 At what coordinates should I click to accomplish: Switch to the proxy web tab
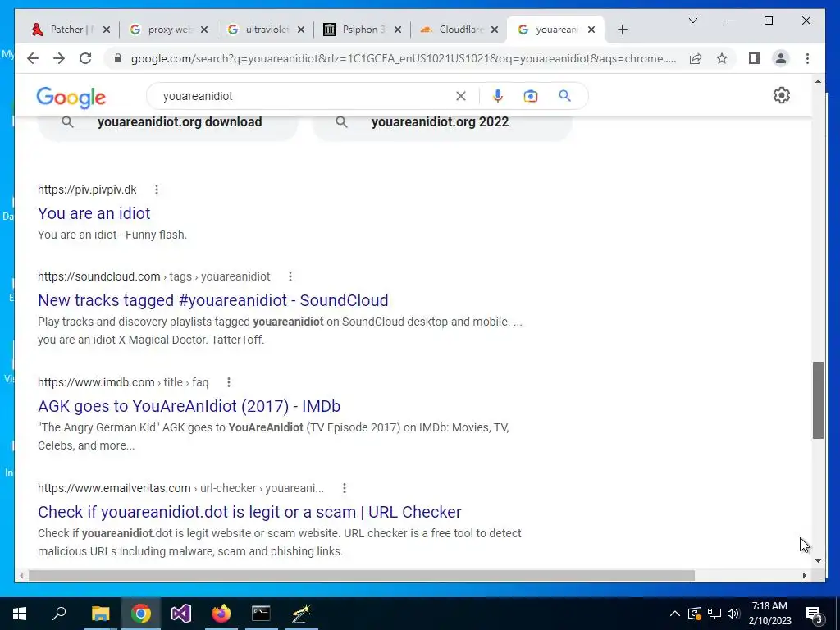pyautogui.click(x=168, y=30)
